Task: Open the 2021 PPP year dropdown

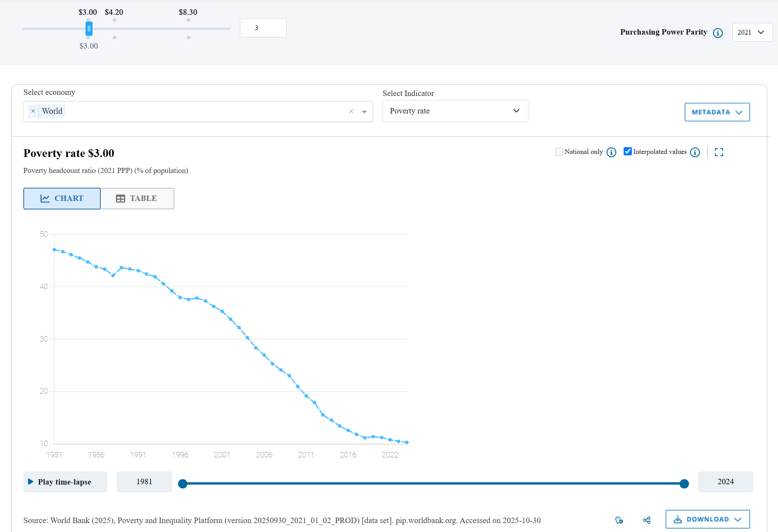Action: click(752, 32)
